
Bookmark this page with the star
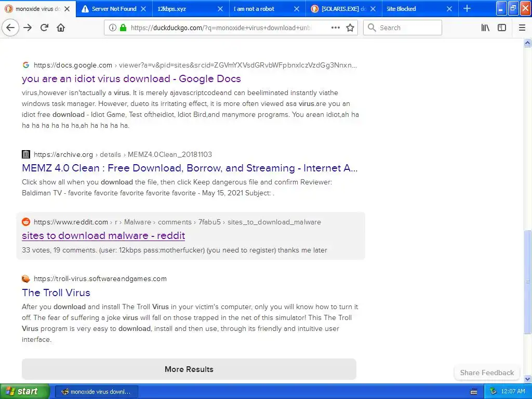(350, 28)
